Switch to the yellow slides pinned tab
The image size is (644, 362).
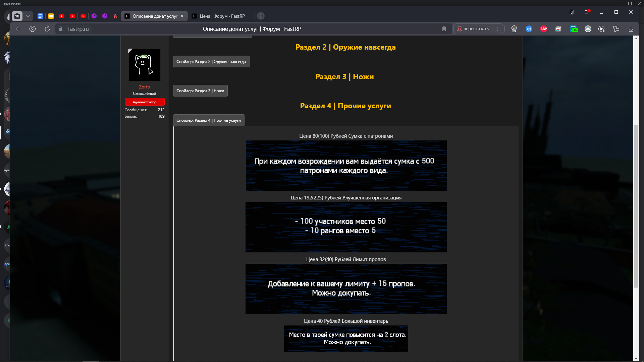[x=51, y=16]
